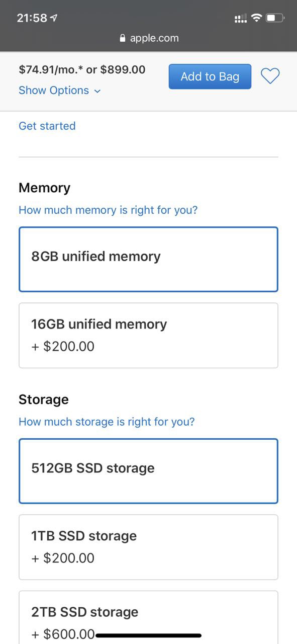Tap the Wi-Fi status icon
Viewport: 297px width, 644px height.
tap(257, 18)
